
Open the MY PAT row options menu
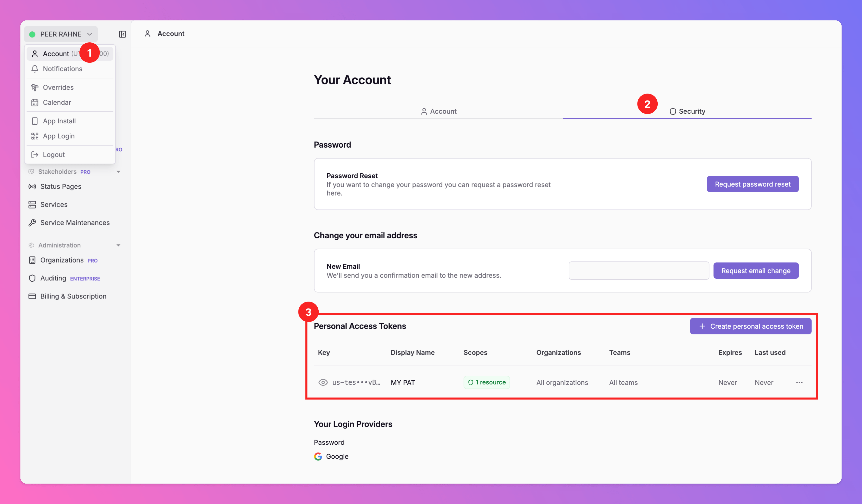[799, 382]
